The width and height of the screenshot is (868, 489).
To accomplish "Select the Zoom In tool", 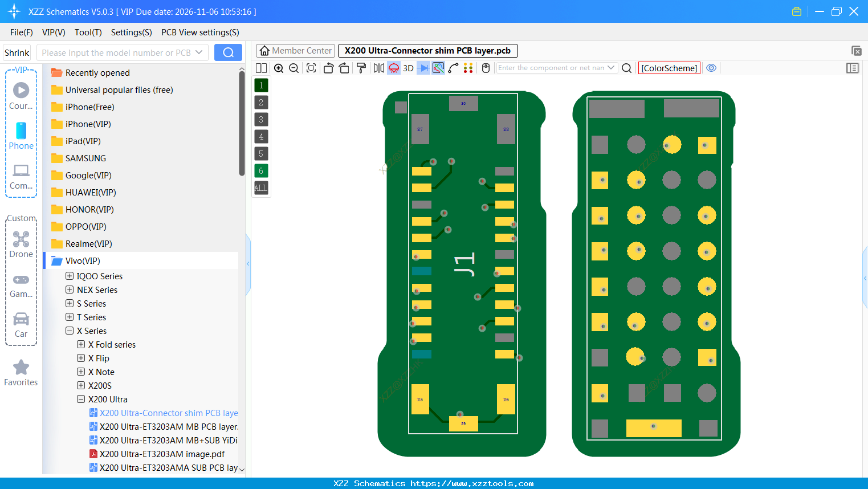I will (x=279, y=68).
